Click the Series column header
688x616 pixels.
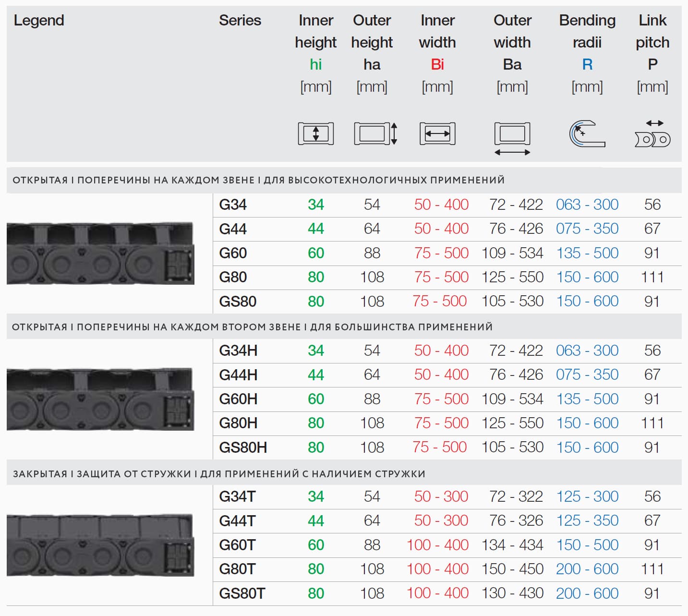[240, 20]
